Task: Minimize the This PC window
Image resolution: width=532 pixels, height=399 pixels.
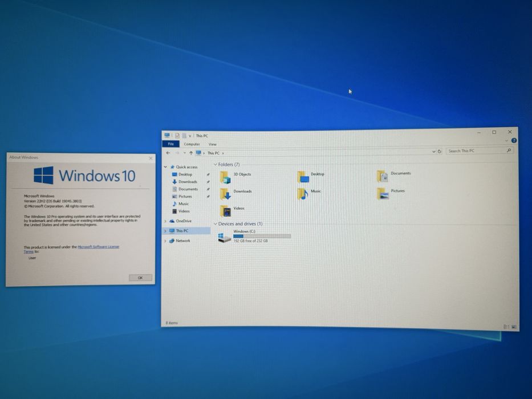Action: point(479,133)
